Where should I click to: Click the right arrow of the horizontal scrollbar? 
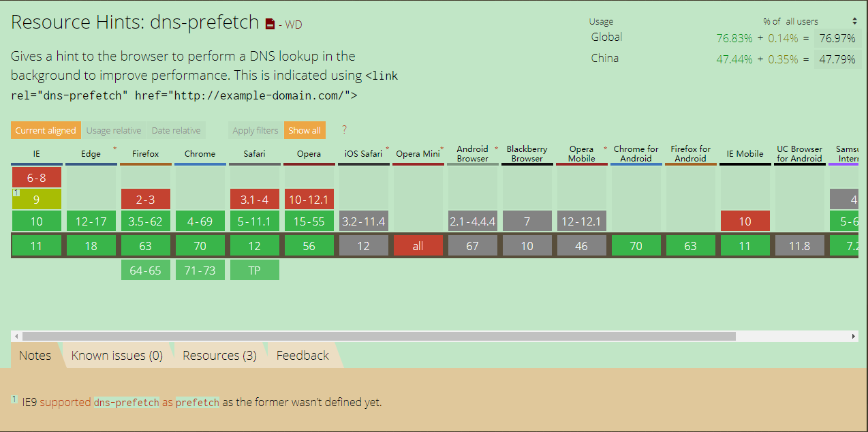854,335
